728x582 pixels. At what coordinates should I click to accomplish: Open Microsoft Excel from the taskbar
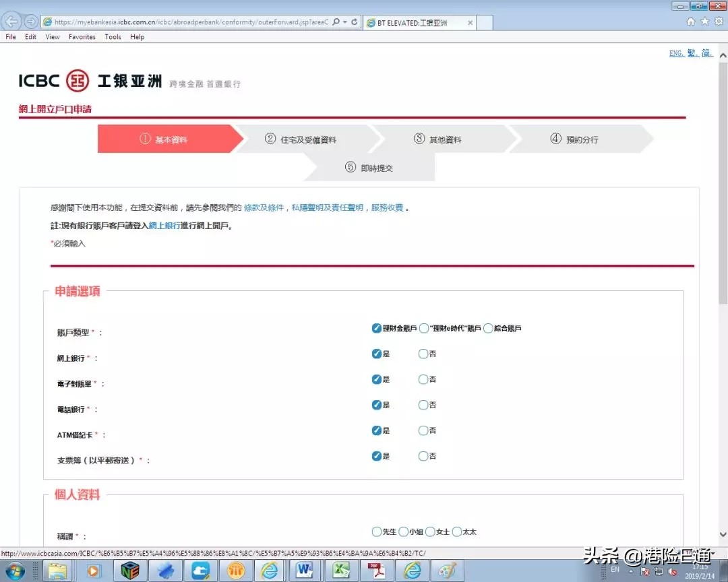point(341,570)
